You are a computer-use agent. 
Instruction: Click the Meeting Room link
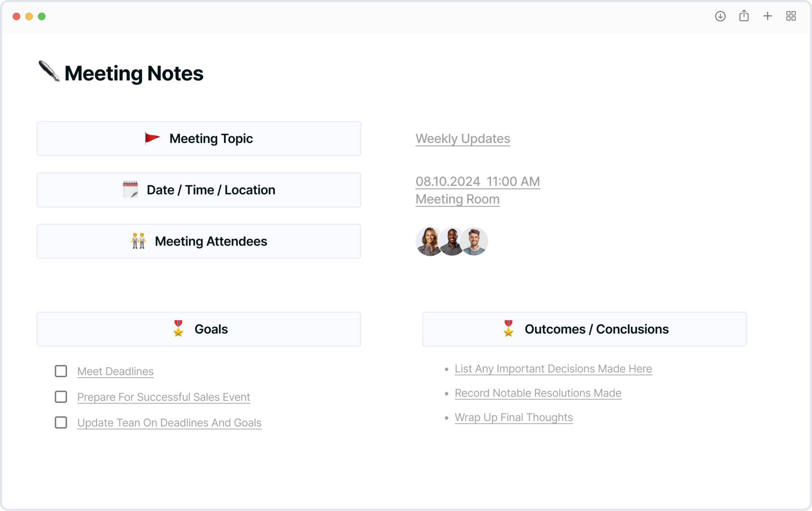point(458,199)
